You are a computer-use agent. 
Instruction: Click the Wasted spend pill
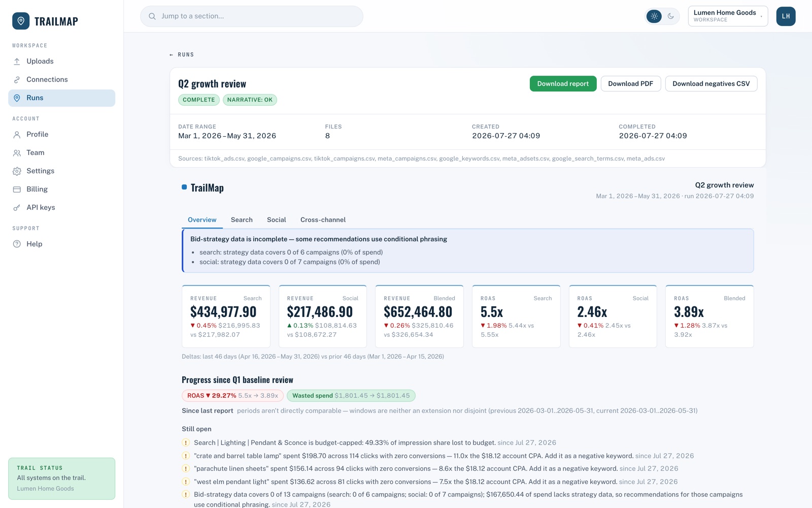click(351, 396)
